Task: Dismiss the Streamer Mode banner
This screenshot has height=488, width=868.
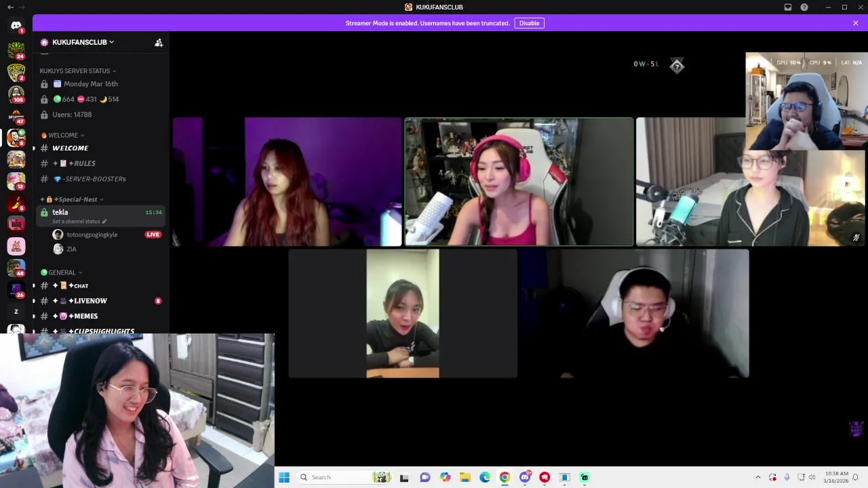Action: (856, 23)
